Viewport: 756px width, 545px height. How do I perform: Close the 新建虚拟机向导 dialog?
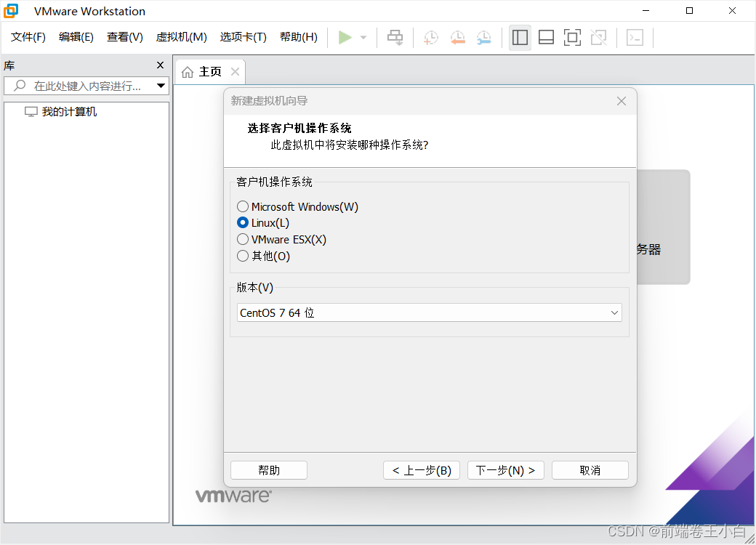(622, 101)
